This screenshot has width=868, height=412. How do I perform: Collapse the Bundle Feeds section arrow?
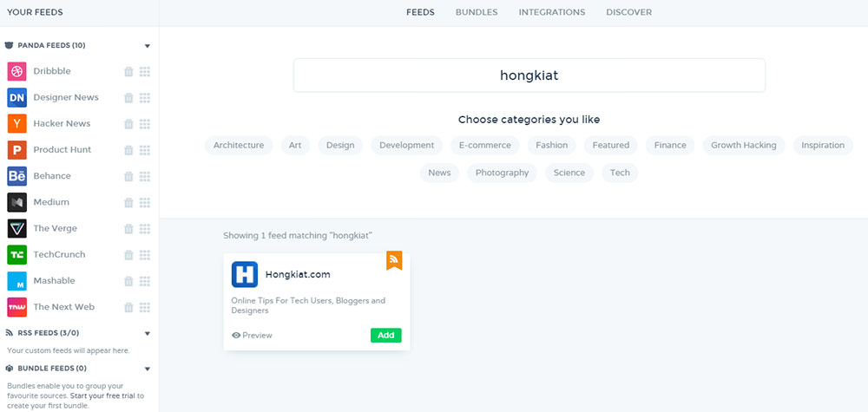(148, 369)
